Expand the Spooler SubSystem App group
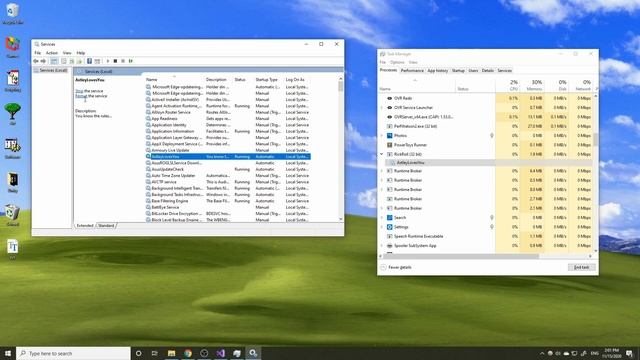640x360 pixels. [382, 246]
